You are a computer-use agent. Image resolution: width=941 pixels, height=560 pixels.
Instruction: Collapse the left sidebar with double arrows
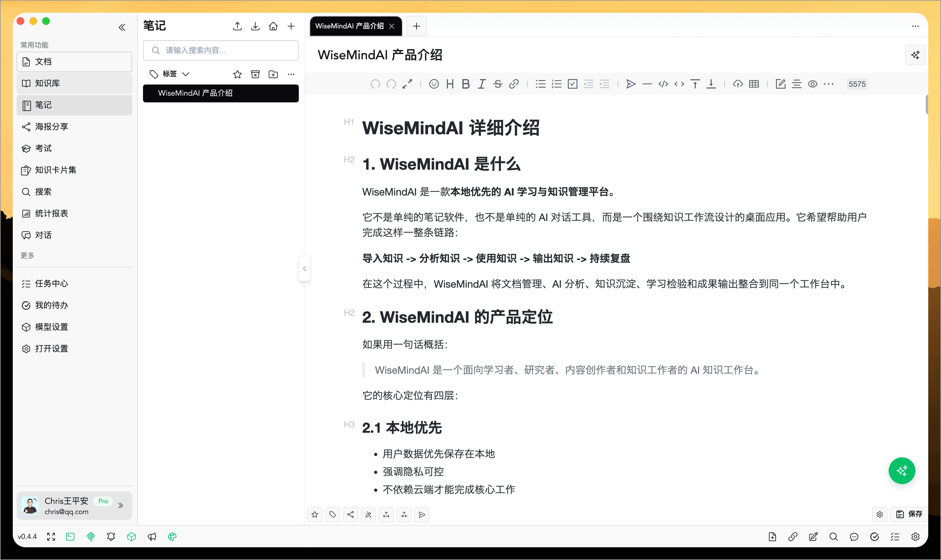point(122,27)
